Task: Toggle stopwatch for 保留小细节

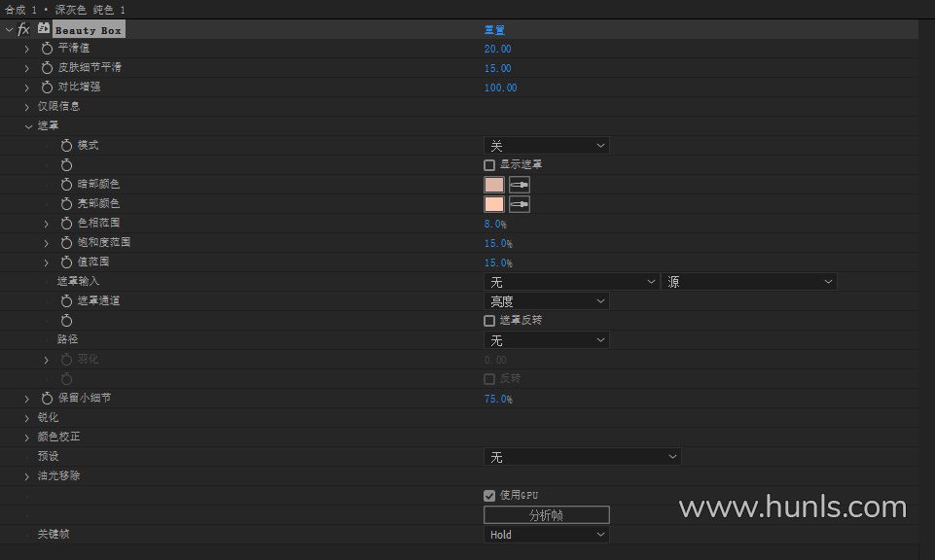Action: pos(47,398)
